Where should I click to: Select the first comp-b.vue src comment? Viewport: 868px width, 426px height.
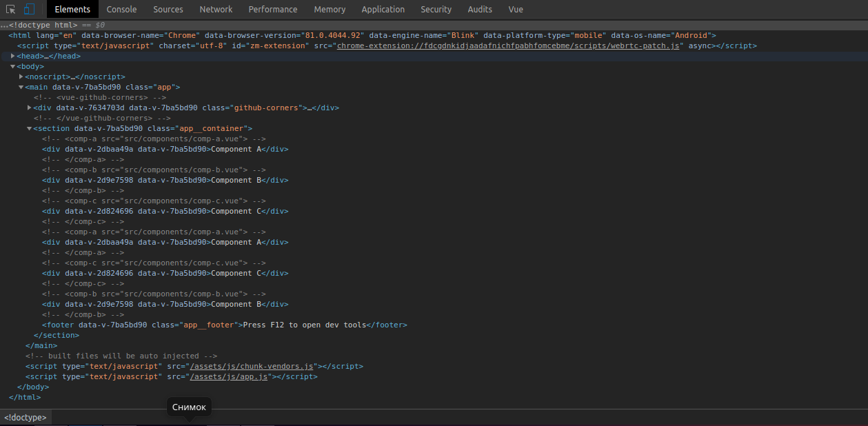point(154,170)
